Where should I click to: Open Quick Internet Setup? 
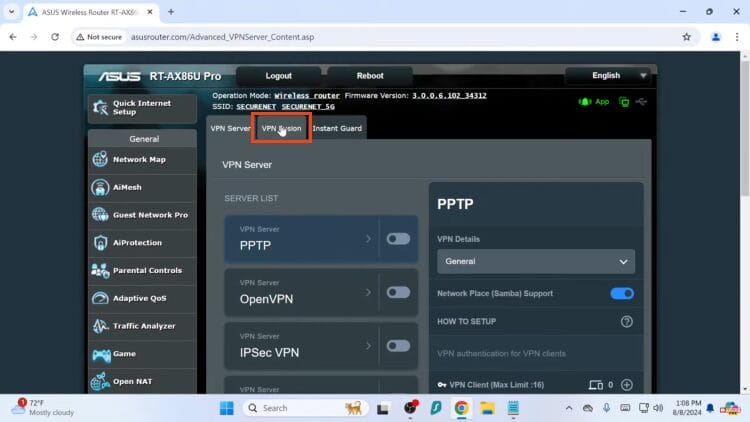pyautogui.click(x=142, y=108)
